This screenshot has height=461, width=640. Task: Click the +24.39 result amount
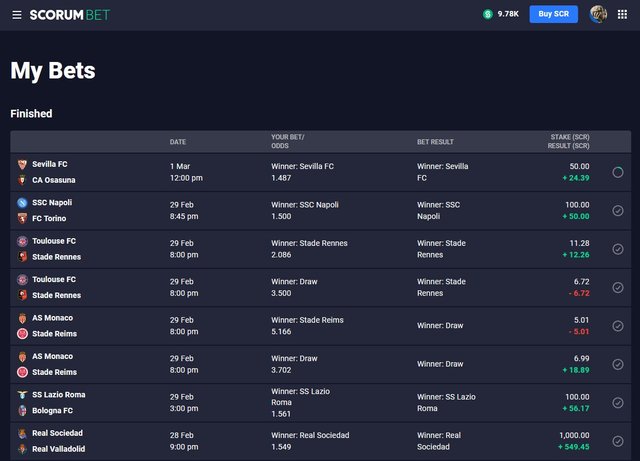click(576, 178)
